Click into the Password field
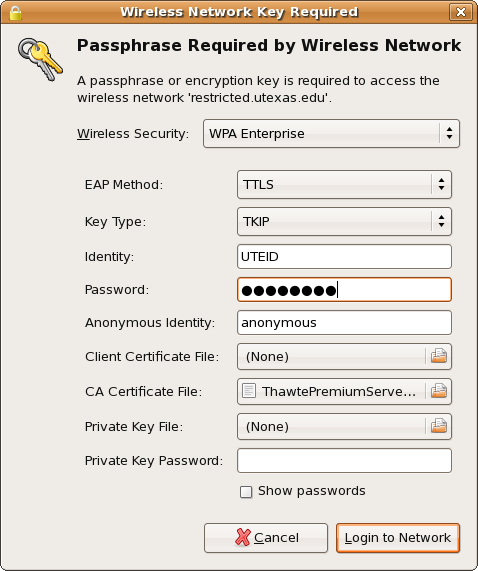This screenshot has height=571, width=478. 344,290
